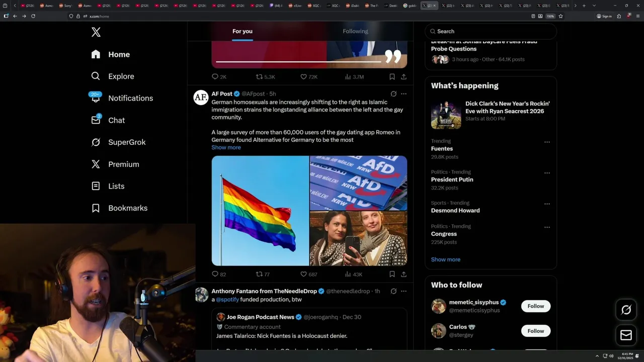Click Sign in in the browser toolbar
The height and width of the screenshot is (362, 644).
(604, 16)
